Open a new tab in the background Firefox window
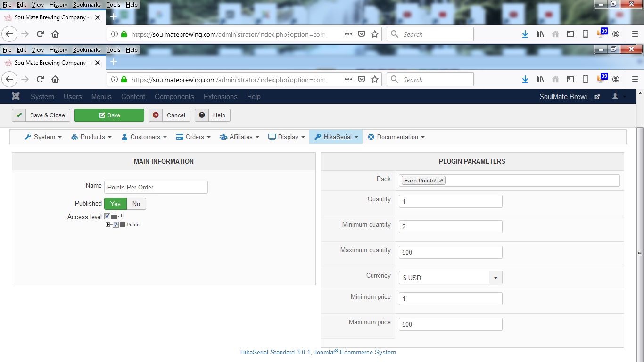The height and width of the screenshot is (362, 644). pos(113,16)
